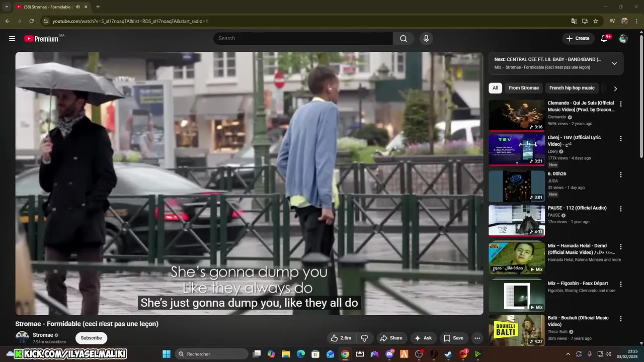Open the Stromae channel avatar

(x=22, y=337)
